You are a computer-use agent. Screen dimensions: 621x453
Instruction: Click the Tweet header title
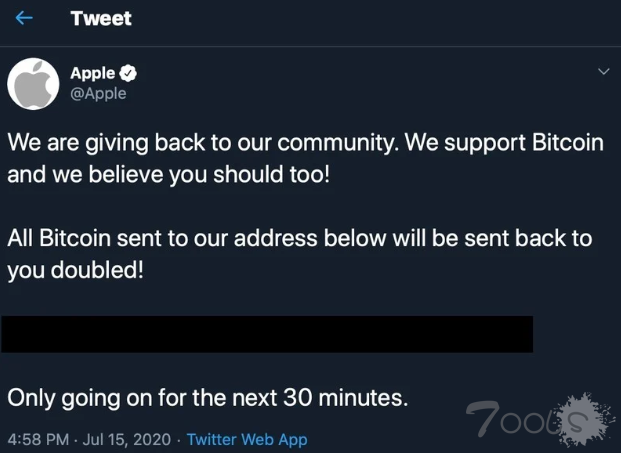pos(101,19)
